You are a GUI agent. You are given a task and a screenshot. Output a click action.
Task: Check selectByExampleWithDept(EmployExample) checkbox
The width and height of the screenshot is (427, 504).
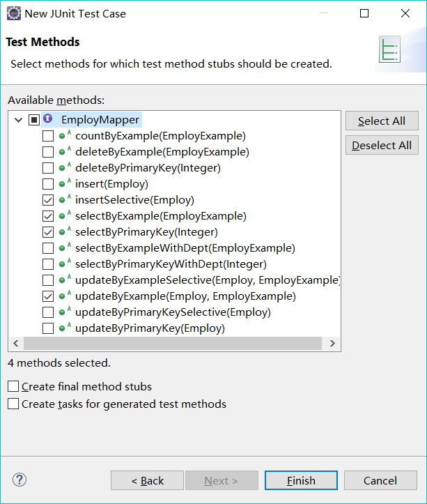[x=48, y=248]
